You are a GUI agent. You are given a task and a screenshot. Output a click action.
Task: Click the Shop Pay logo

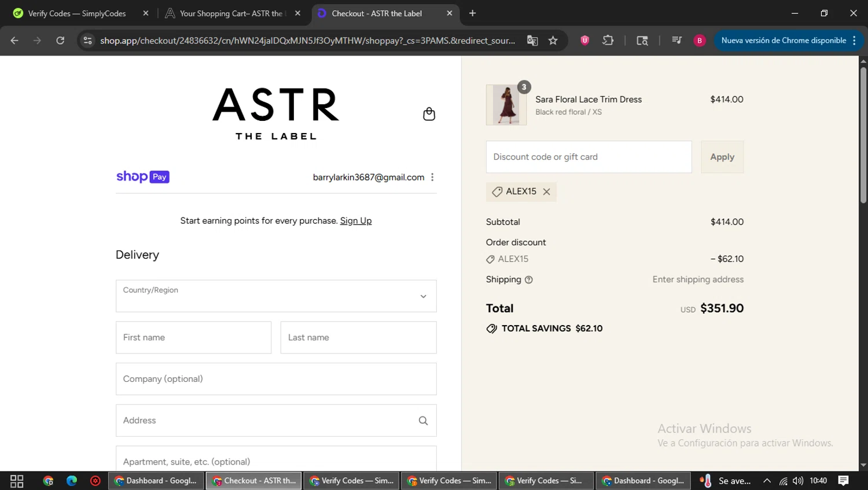(x=143, y=177)
